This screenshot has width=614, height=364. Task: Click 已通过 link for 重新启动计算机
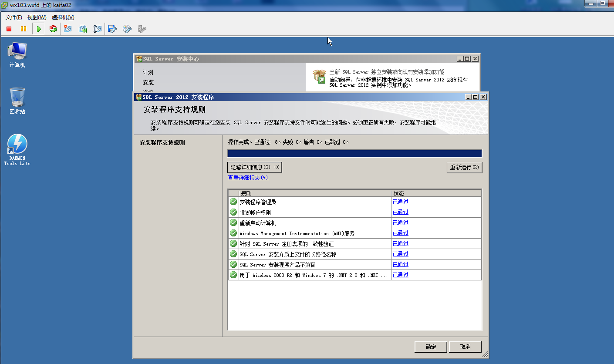[401, 222]
